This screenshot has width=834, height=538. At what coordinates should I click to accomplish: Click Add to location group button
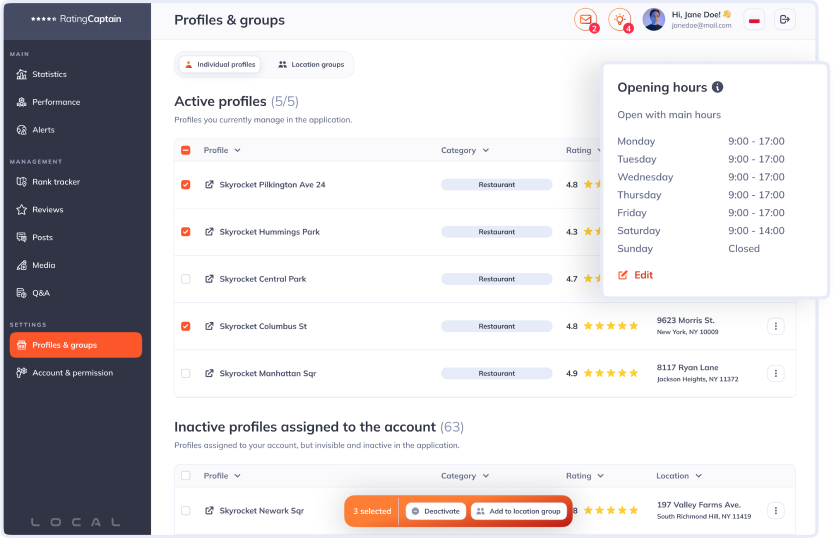coord(518,511)
